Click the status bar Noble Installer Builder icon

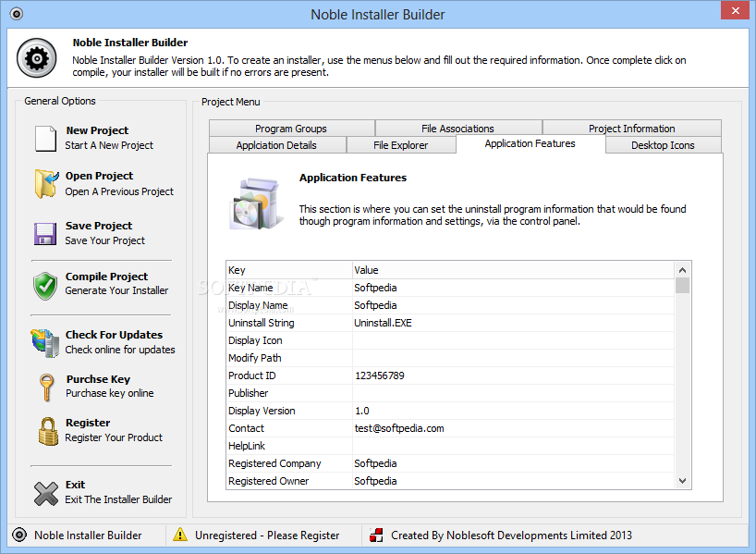(19, 535)
